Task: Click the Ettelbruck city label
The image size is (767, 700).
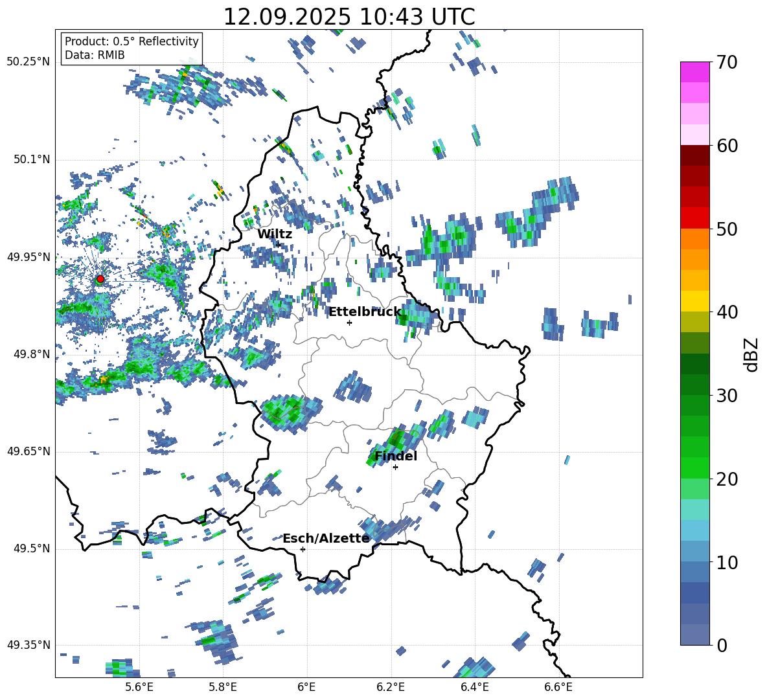Action: pos(364,311)
